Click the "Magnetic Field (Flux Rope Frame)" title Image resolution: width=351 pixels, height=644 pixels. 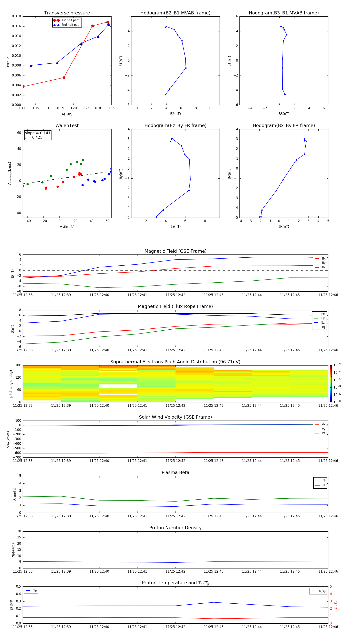pyautogui.click(x=175, y=307)
